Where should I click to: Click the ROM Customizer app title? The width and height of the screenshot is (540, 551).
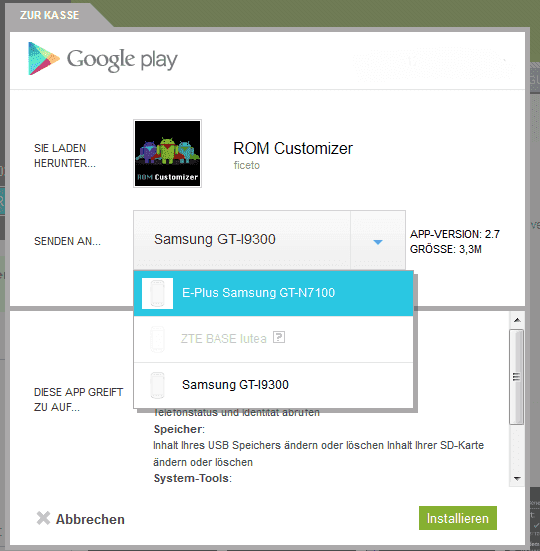[x=293, y=148]
